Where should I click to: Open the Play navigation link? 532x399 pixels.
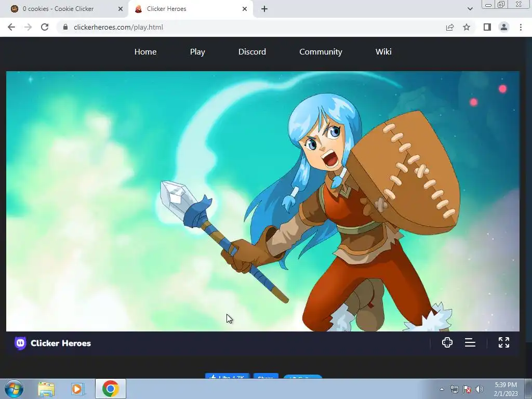click(197, 52)
